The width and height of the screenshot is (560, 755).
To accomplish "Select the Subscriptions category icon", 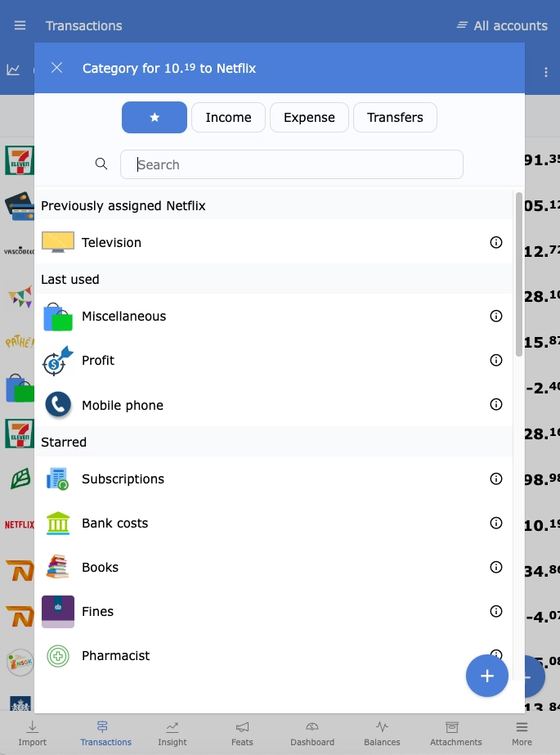I will (x=56, y=479).
